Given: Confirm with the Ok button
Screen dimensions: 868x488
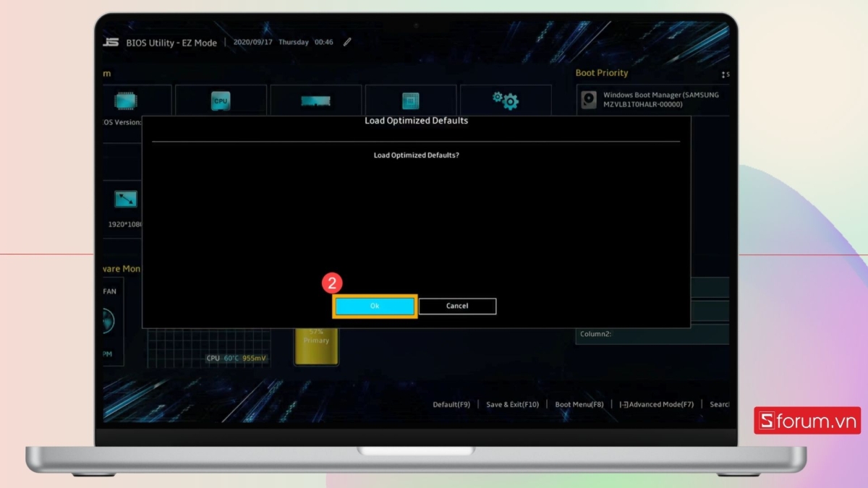Looking at the screenshot, I should point(375,306).
